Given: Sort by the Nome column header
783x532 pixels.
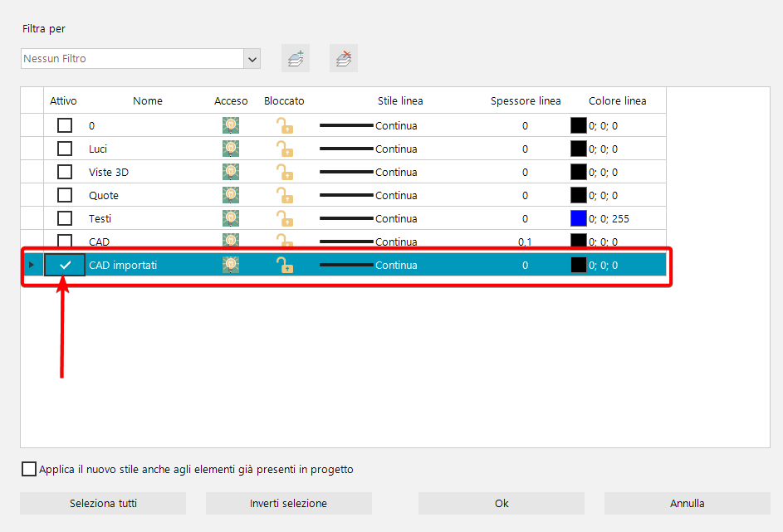Looking at the screenshot, I should [x=147, y=100].
